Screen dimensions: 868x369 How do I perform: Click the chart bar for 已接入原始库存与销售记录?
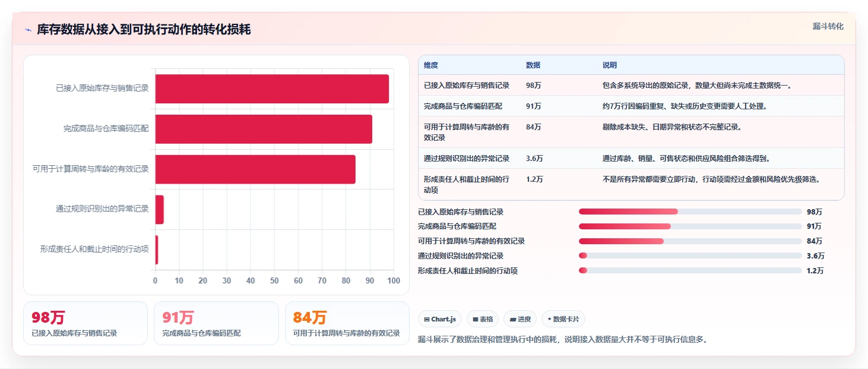click(x=272, y=89)
